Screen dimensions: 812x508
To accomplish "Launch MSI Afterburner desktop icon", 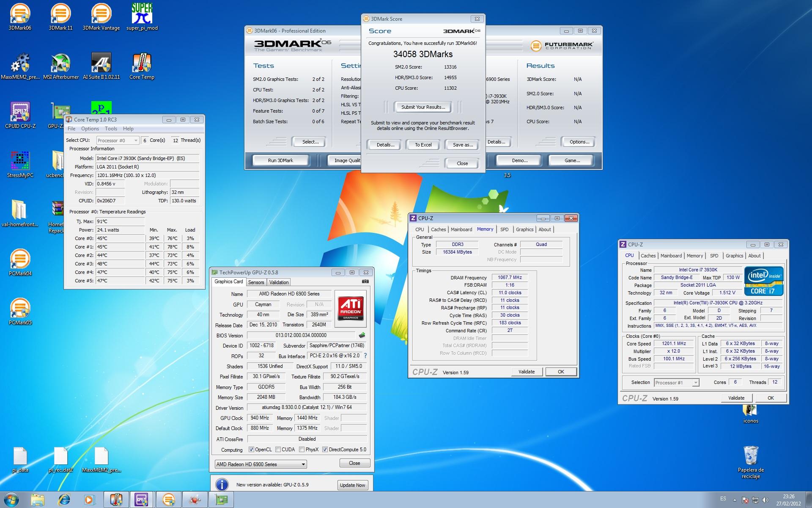I will (x=60, y=66).
